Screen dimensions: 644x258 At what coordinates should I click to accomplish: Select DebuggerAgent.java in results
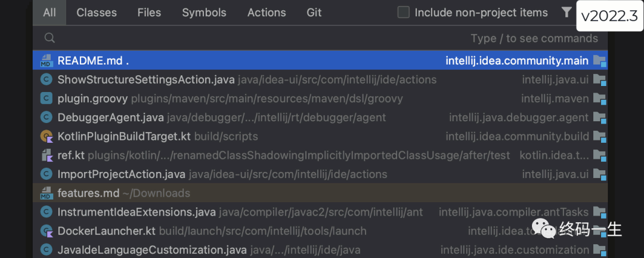(320, 117)
